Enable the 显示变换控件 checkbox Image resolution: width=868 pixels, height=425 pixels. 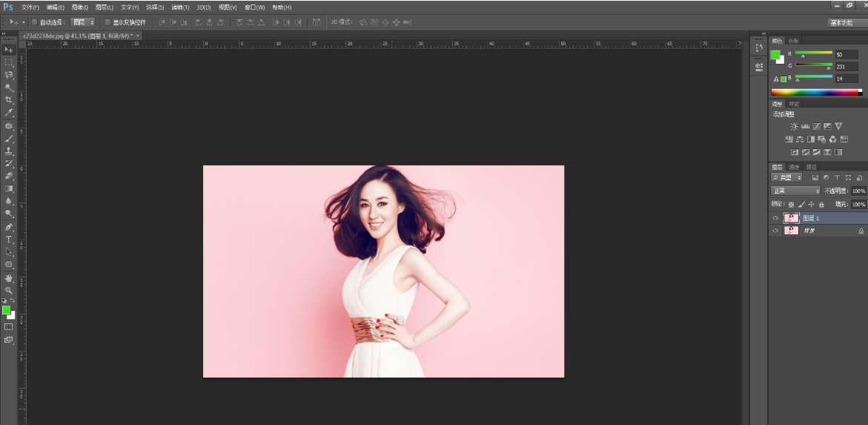pos(107,22)
